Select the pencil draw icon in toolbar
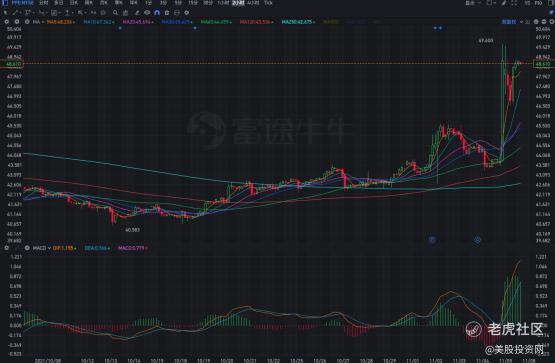Image resolution: width=555 pixels, height=363 pixels. 137,13
